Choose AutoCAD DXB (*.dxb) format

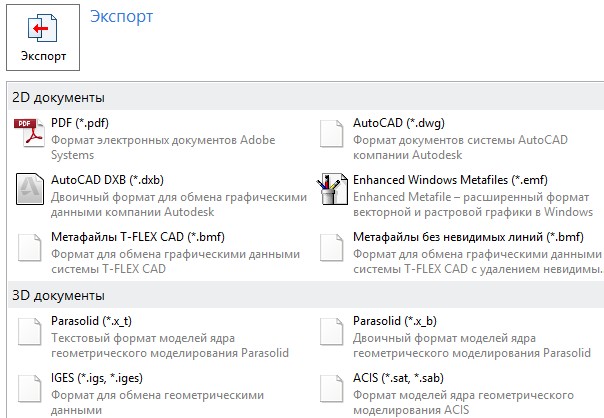click(107, 180)
